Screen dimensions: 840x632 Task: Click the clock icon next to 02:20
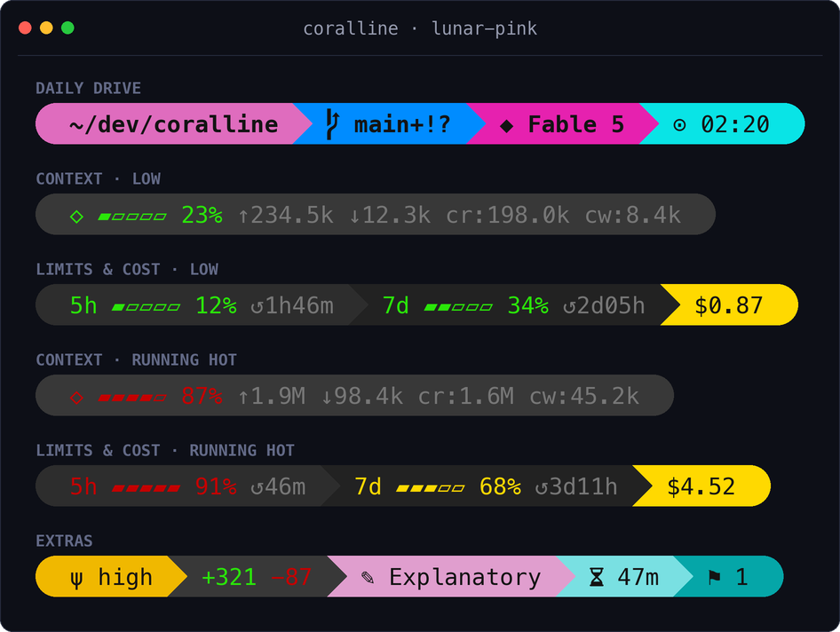[x=679, y=125]
